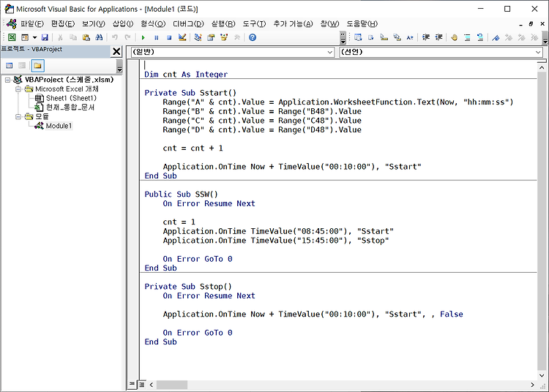The width and height of the screenshot is (549, 392).
Task: Close the Project - VBAProject panel
Action: click(x=116, y=52)
